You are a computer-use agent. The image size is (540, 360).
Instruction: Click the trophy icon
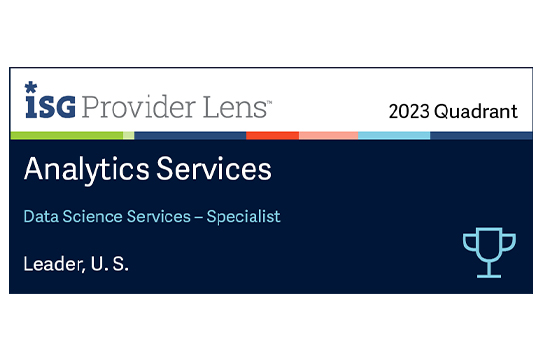(x=489, y=252)
